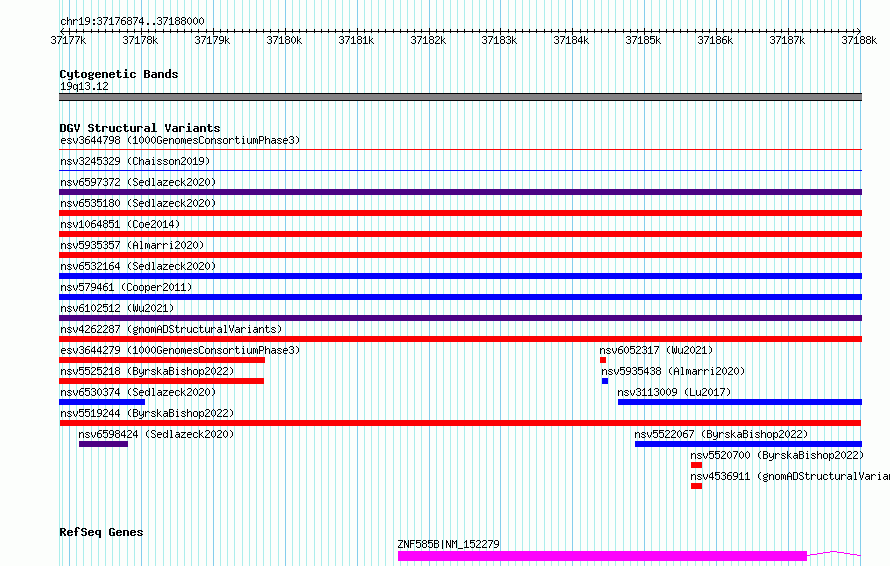
Task: Click the red nsv5935357 variant bar
Action: point(460,255)
